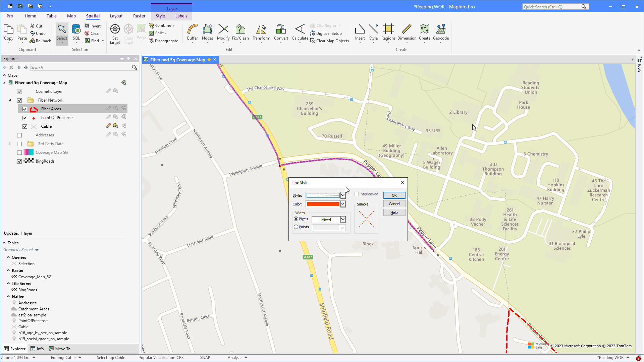Open the Style dropdown in Line Style dialog
Image resolution: width=644 pixels, height=362 pixels.
tap(342, 195)
